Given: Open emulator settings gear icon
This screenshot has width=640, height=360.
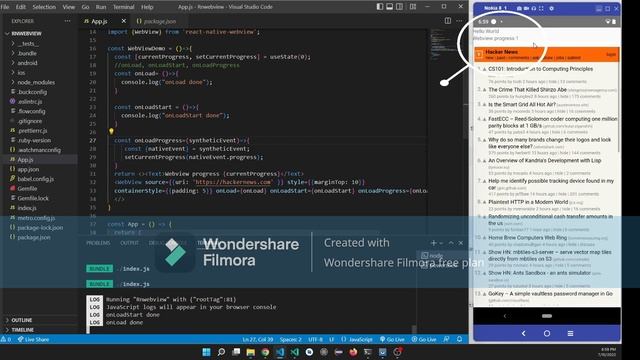Looking at the screenshot, I should pyautogui.click(x=551, y=8).
